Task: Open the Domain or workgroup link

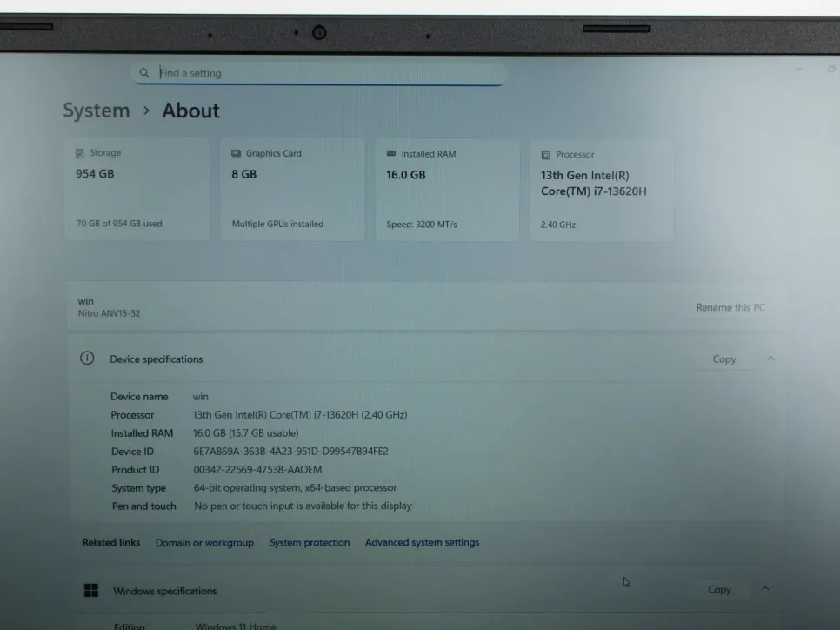Action: pos(204,543)
